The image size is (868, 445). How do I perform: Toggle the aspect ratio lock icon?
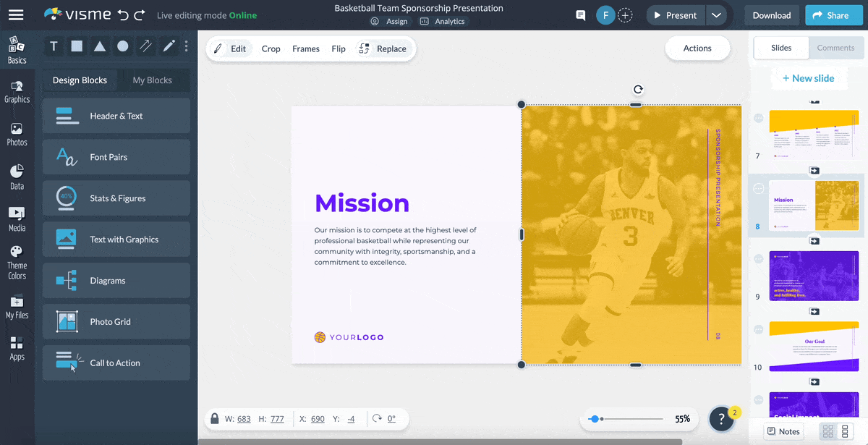(x=214, y=419)
